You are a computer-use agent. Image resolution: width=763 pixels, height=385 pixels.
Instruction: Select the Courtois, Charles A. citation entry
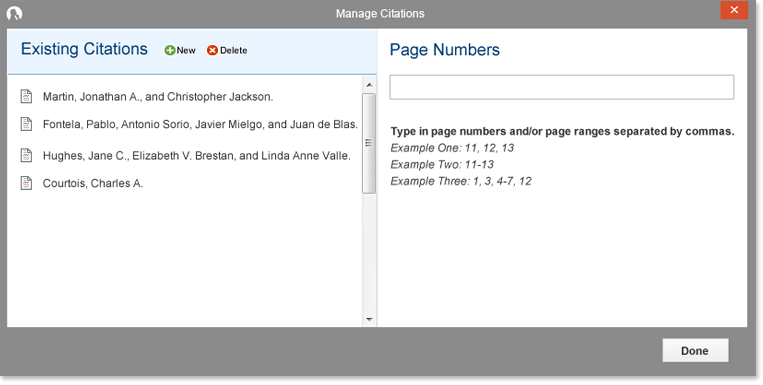93,183
